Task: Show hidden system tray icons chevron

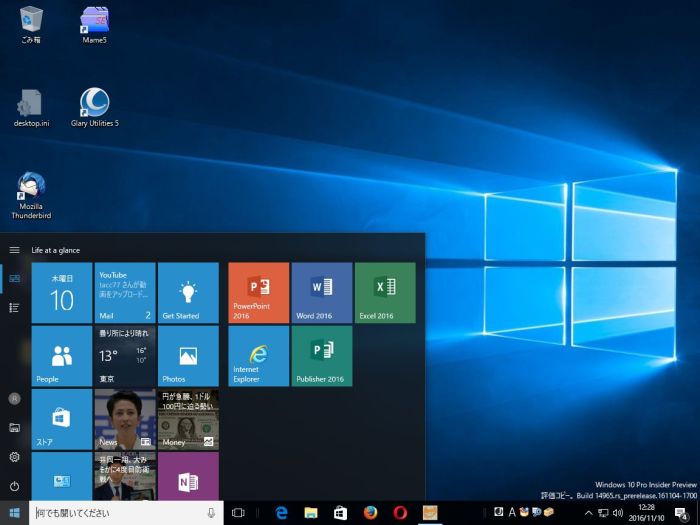Action: tap(588, 512)
